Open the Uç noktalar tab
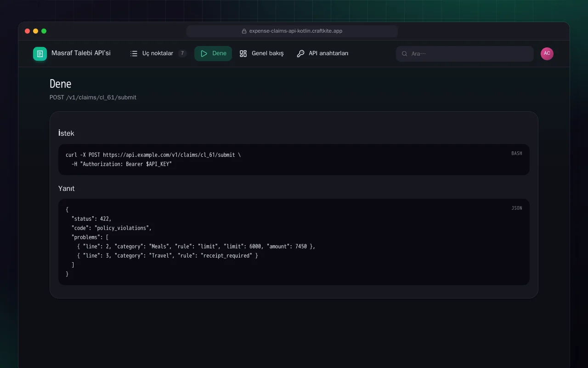 [x=158, y=53]
